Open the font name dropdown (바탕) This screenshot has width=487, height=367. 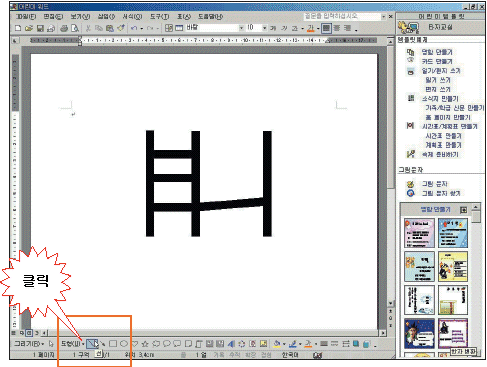click(241, 28)
